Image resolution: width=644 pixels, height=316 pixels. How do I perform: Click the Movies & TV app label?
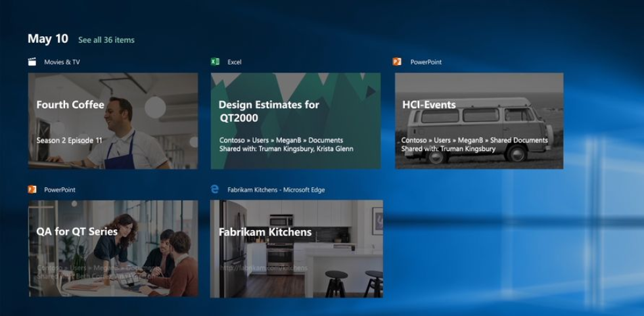tap(62, 62)
